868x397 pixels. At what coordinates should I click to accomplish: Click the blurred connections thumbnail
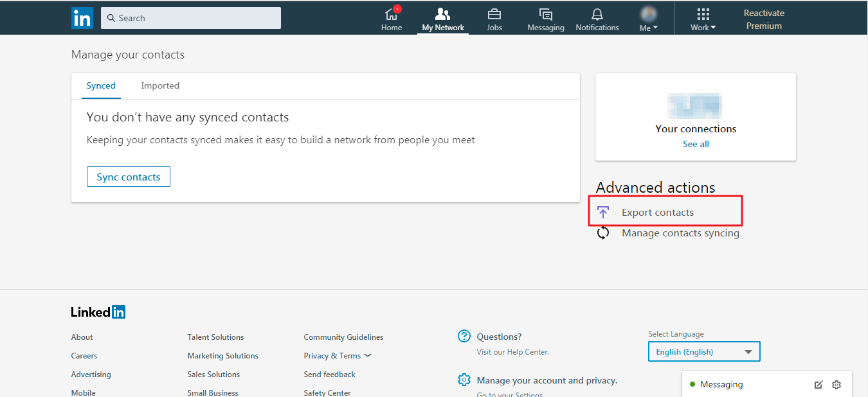[695, 106]
